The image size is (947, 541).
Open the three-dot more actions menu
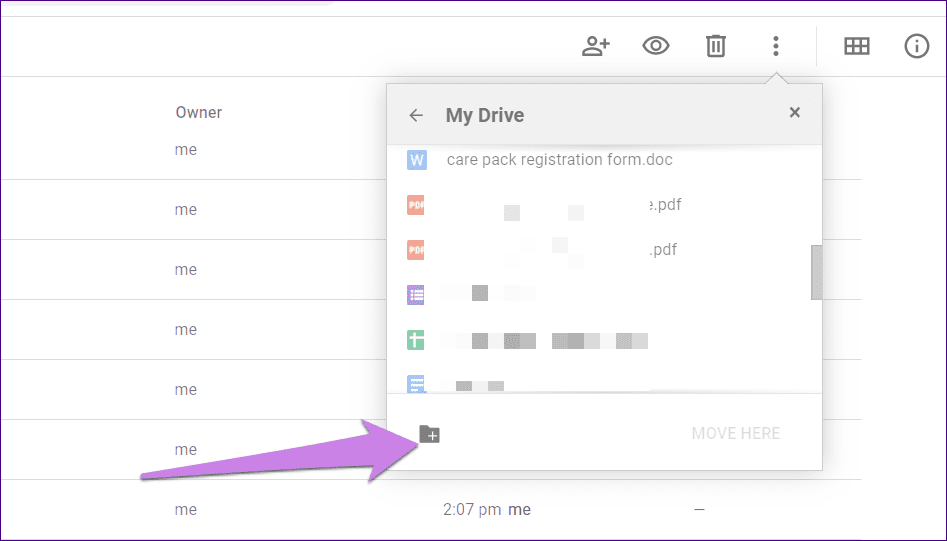pos(775,46)
